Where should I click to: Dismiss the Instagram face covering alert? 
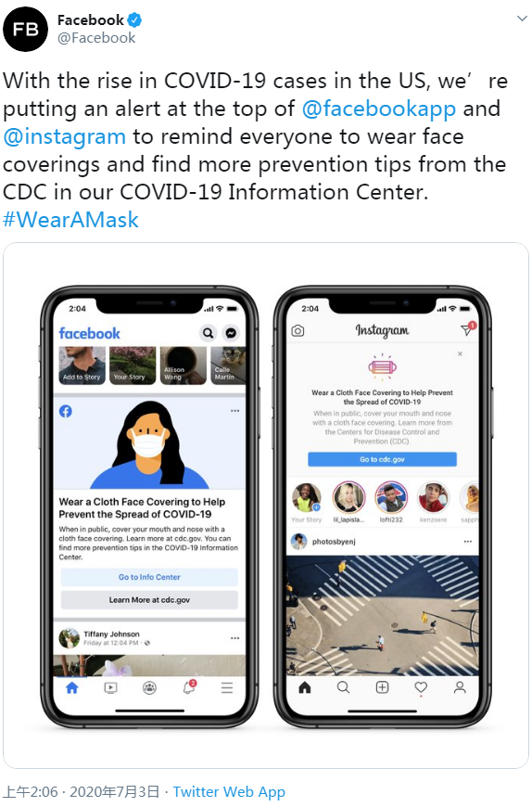tap(460, 353)
